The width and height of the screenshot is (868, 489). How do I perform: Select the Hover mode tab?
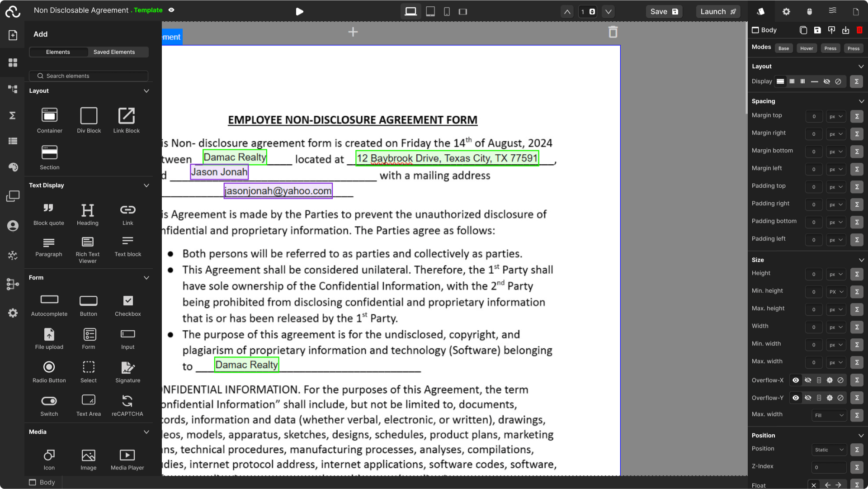[x=807, y=48]
